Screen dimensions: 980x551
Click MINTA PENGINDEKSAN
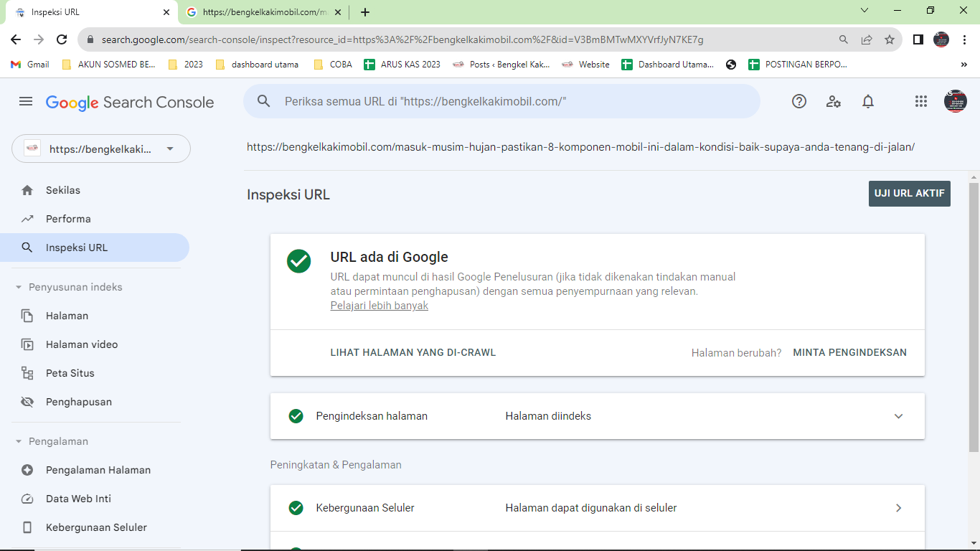(x=849, y=352)
